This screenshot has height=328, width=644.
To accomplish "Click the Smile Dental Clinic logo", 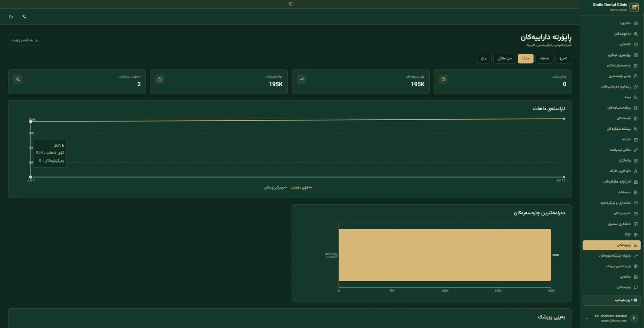I will (x=634, y=7).
